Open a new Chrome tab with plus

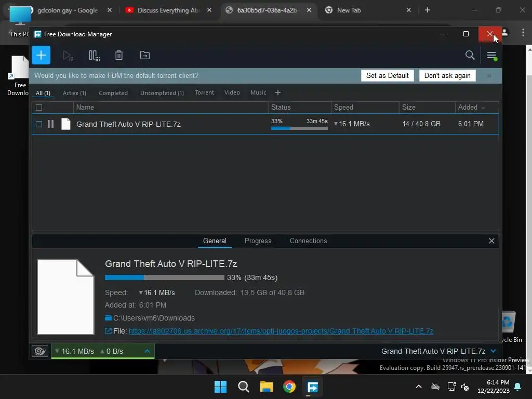click(428, 10)
